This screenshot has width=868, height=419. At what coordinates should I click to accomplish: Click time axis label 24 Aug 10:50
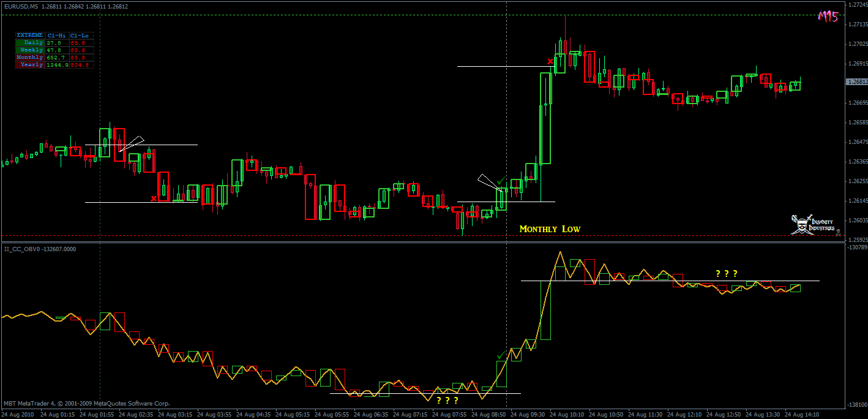click(607, 415)
